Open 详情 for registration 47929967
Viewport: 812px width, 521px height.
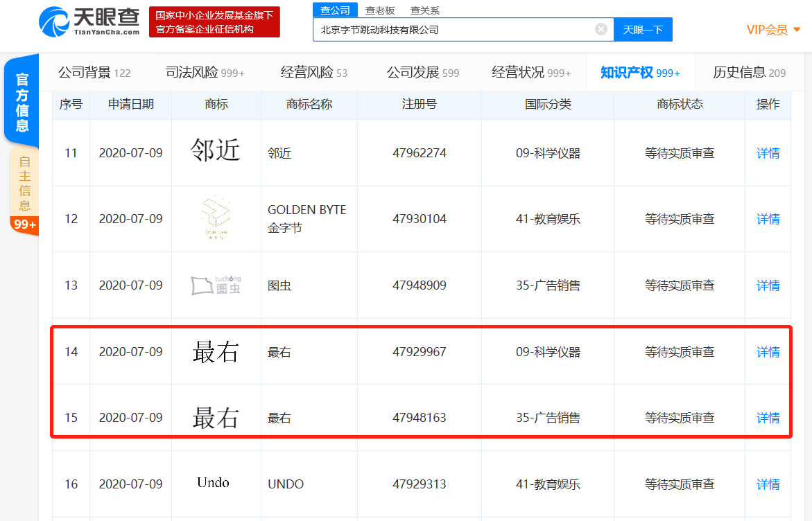[768, 353]
